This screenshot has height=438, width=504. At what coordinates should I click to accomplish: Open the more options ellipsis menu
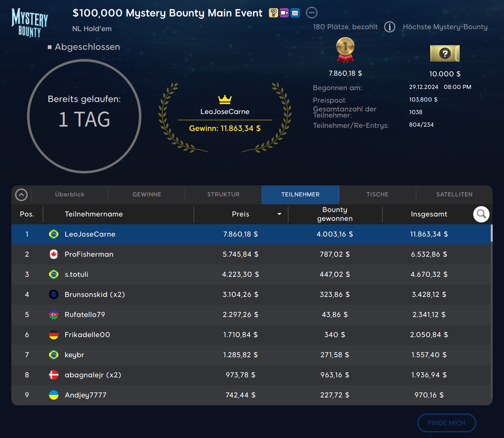(311, 13)
